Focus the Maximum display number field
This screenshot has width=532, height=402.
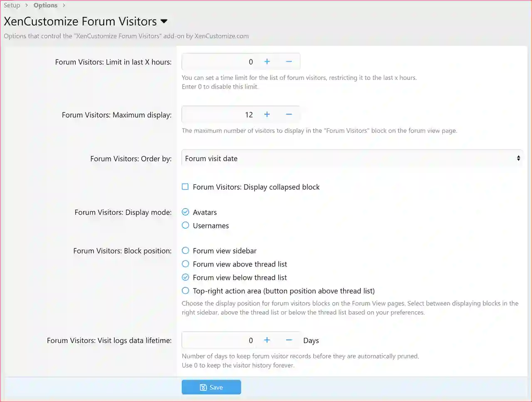point(219,114)
